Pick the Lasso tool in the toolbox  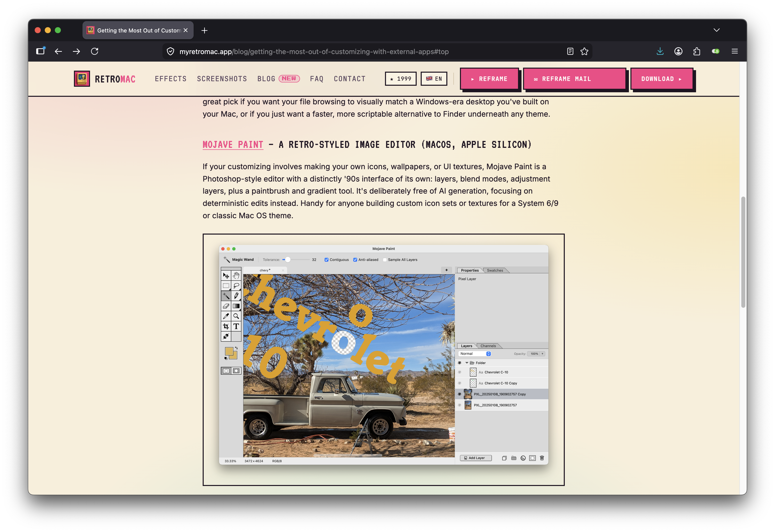pyautogui.click(x=236, y=286)
